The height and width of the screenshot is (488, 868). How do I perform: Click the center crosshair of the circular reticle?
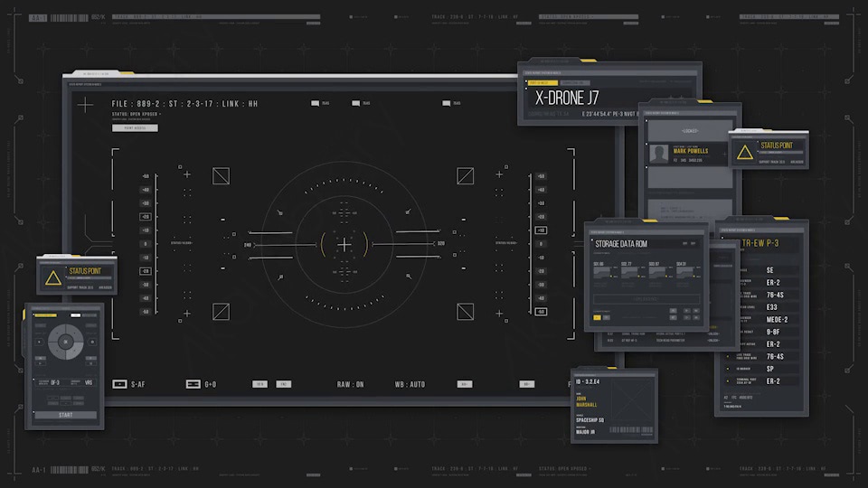click(344, 244)
